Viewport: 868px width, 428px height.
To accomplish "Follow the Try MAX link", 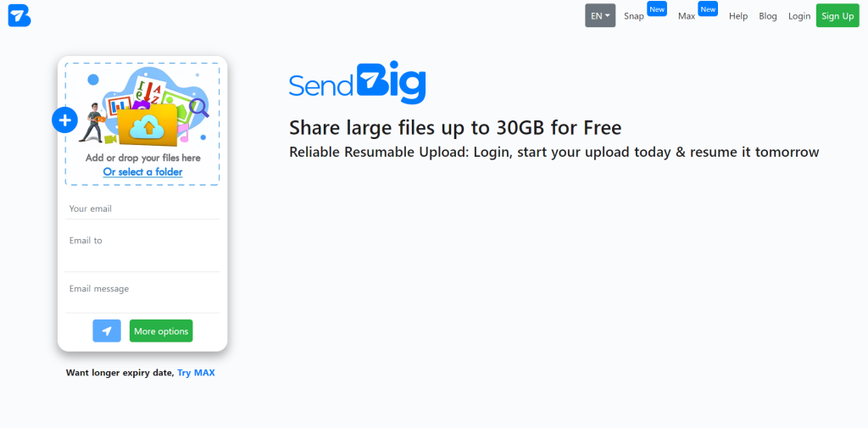I will (196, 373).
